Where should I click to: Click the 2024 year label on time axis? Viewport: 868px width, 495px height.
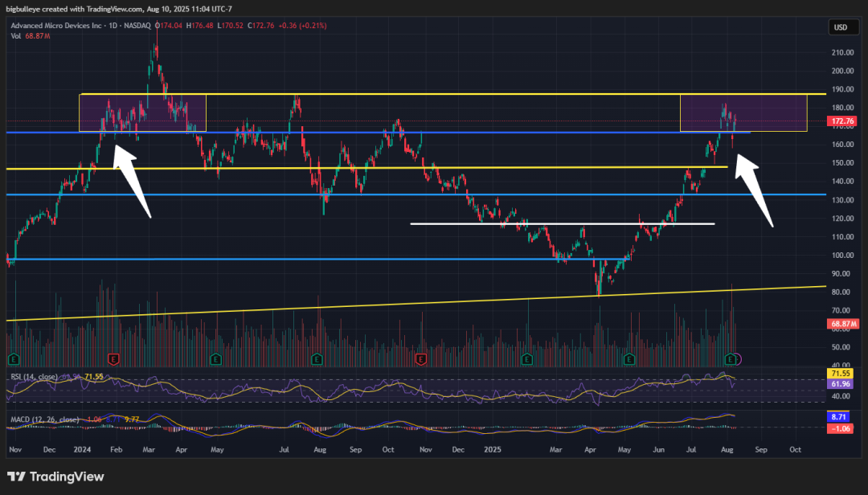pos(82,449)
